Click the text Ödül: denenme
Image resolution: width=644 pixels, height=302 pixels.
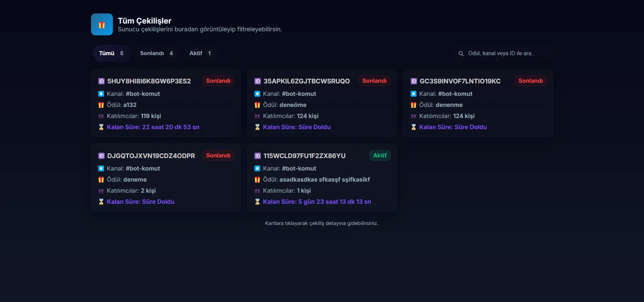(441, 105)
